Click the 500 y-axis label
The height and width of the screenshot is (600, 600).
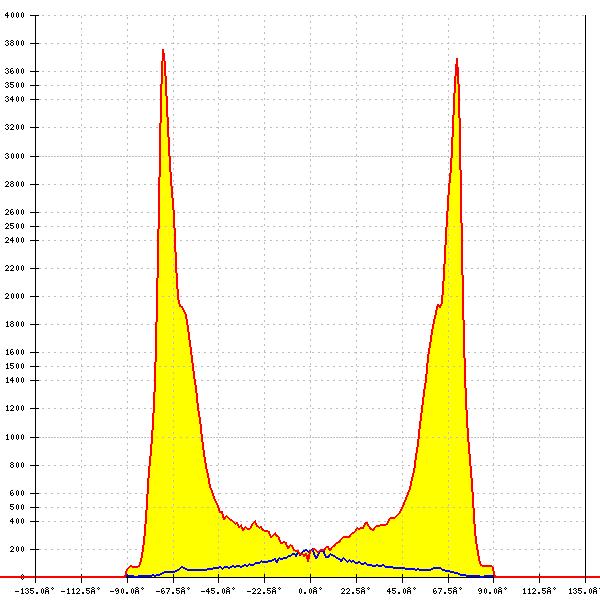(17, 507)
